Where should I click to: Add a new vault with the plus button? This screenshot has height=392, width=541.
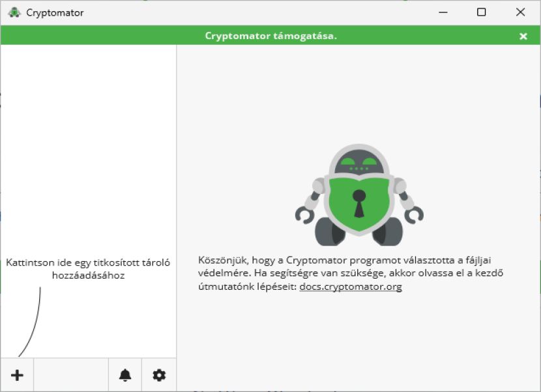[17, 375]
